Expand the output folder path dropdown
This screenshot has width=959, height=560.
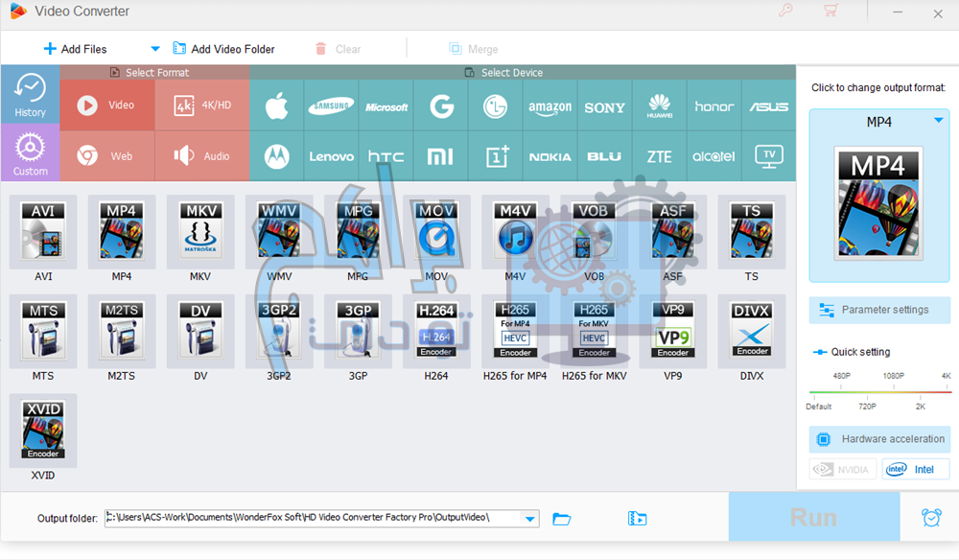(529, 519)
